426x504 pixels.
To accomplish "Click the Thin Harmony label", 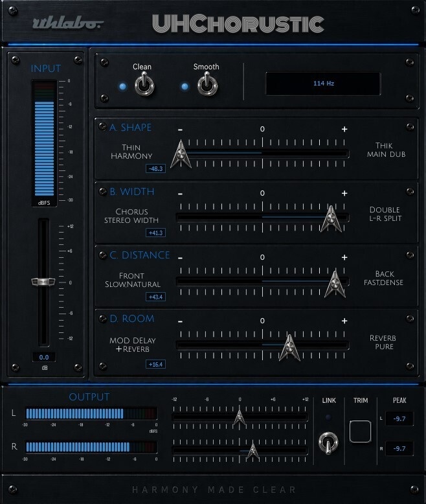I will pos(131,152).
